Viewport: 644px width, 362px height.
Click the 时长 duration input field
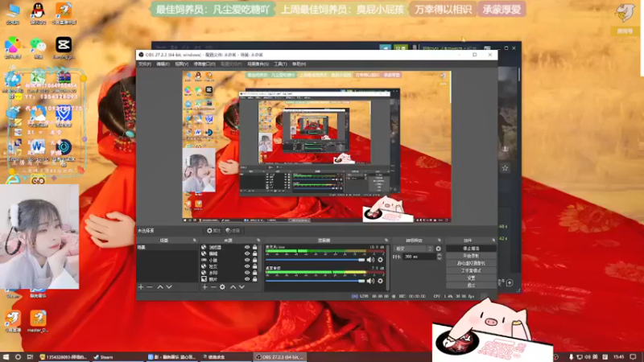click(x=419, y=257)
